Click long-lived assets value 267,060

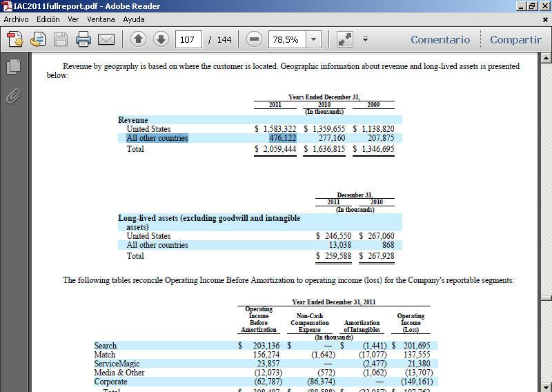tap(381, 236)
